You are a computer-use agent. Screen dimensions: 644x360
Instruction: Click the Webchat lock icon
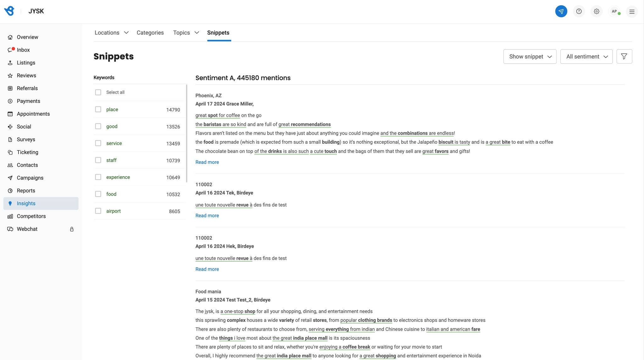[72, 229]
